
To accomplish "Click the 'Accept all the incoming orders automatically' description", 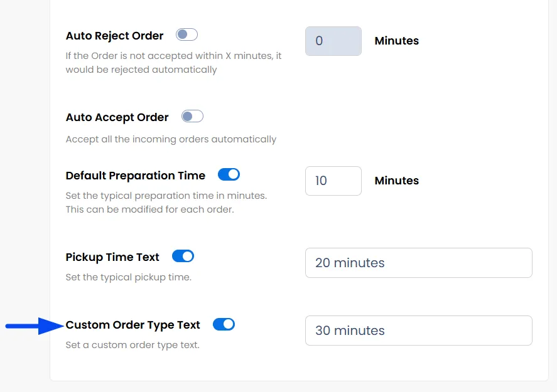I will coord(171,139).
